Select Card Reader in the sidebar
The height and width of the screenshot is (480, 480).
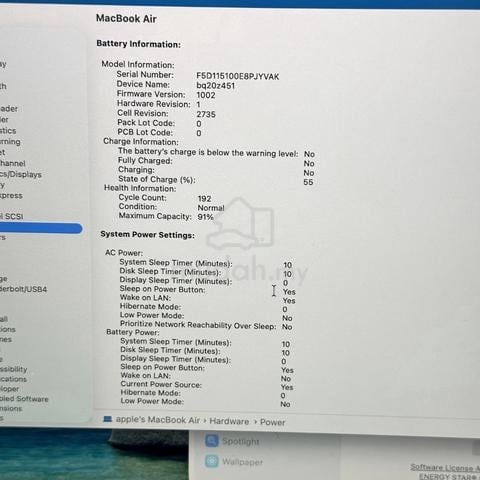point(9,109)
